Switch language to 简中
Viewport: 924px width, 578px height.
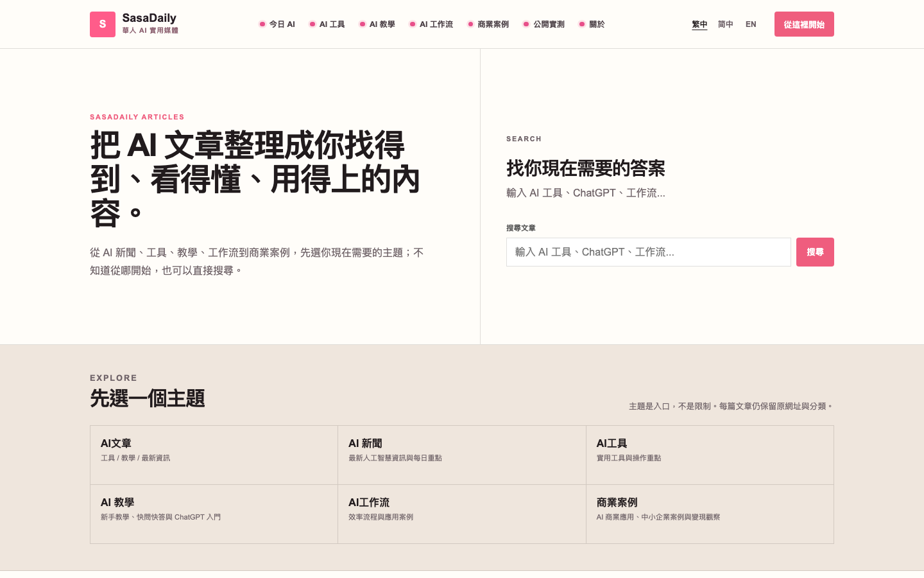click(726, 24)
